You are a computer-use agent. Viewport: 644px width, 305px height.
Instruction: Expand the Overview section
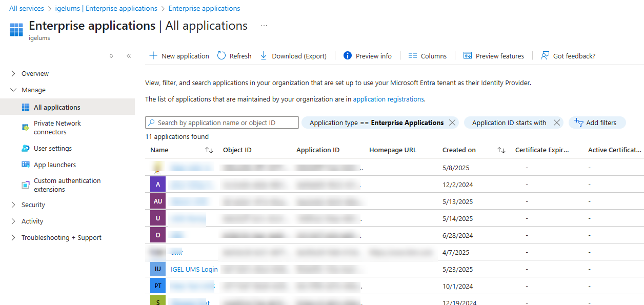pyautogui.click(x=13, y=73)
